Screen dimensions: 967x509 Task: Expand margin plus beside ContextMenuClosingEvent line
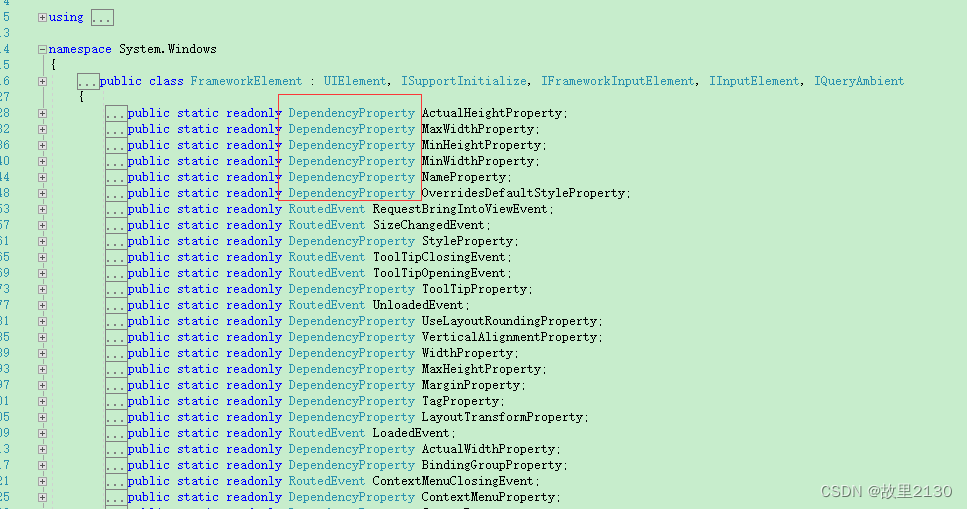[42, 482]
